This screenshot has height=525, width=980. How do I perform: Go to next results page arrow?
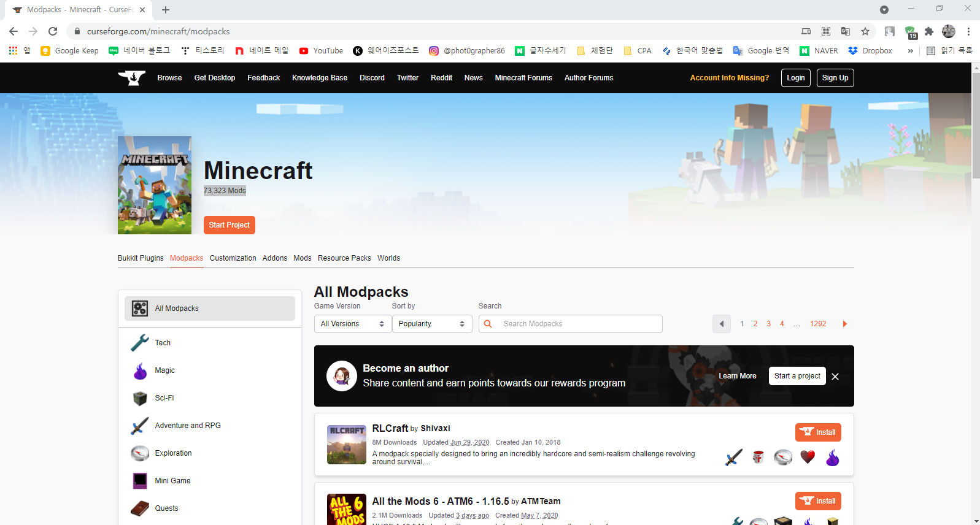pyautogui.click(x=845, y=324)
